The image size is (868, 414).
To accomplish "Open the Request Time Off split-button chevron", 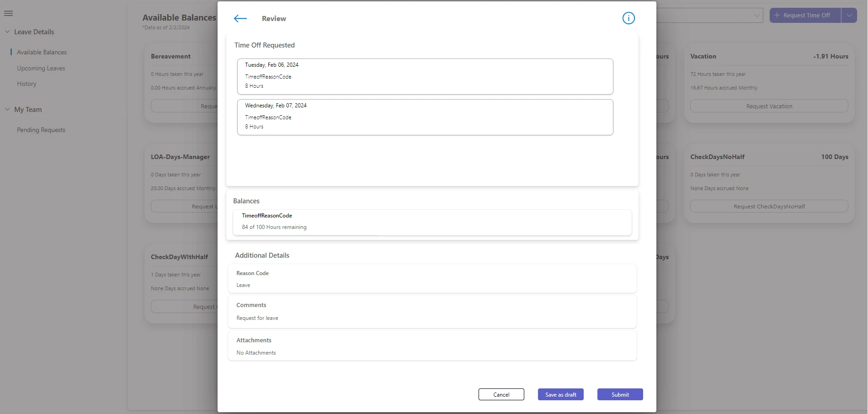I will click(850, 15).
